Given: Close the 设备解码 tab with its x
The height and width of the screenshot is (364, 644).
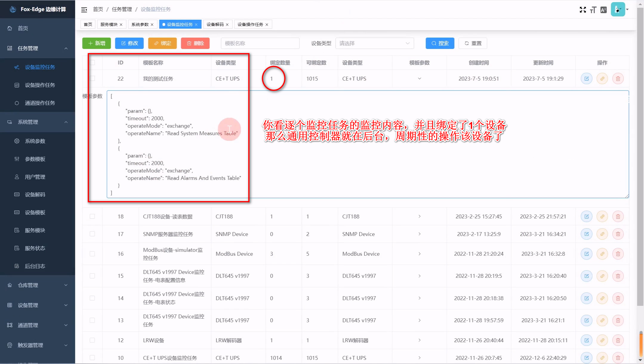Looking at the screenshot, I should tap(227, 25).
